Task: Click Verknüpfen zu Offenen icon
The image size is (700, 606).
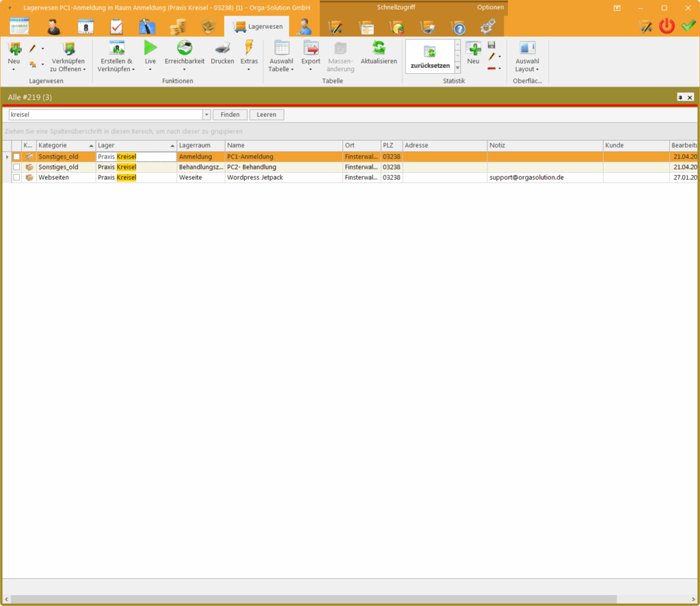Action: [68, 49]
